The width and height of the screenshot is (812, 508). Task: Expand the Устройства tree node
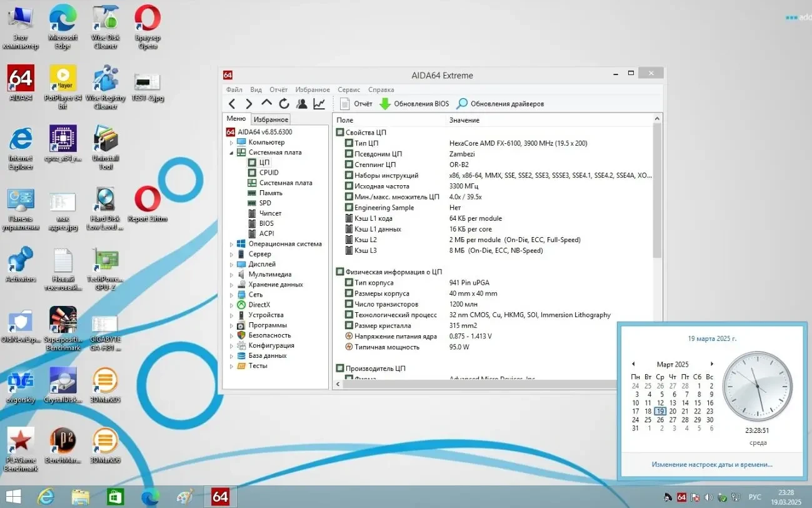[x=231, y=315]
